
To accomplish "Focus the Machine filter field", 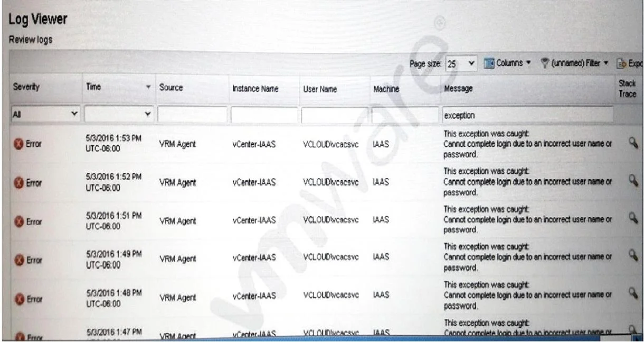I will 405,114.
